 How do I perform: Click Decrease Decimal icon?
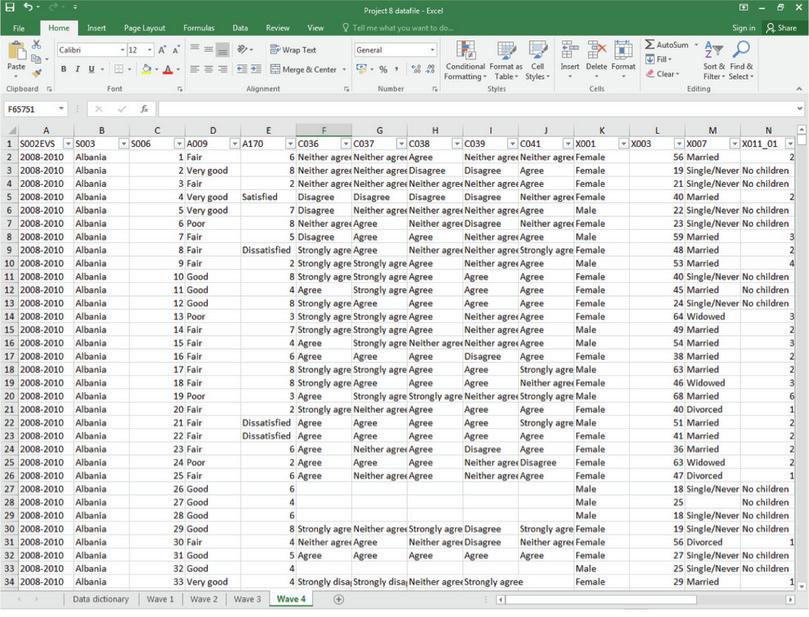(430, 69)
